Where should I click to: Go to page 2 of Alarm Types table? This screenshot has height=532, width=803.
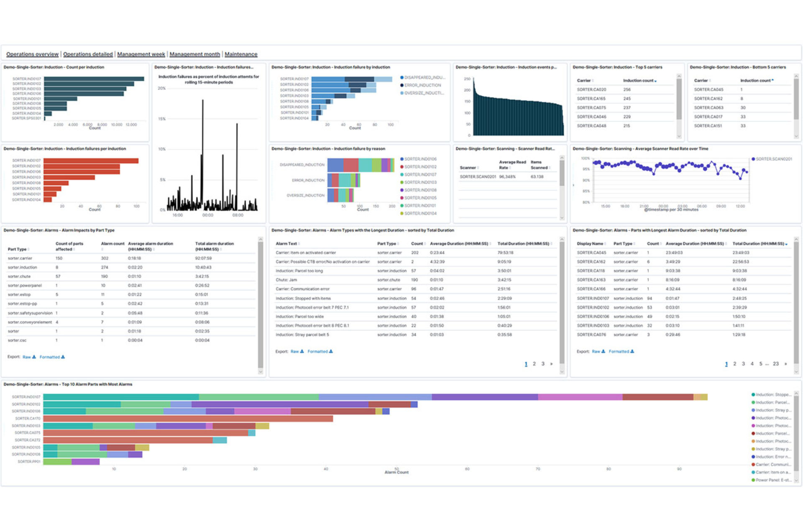534,364
